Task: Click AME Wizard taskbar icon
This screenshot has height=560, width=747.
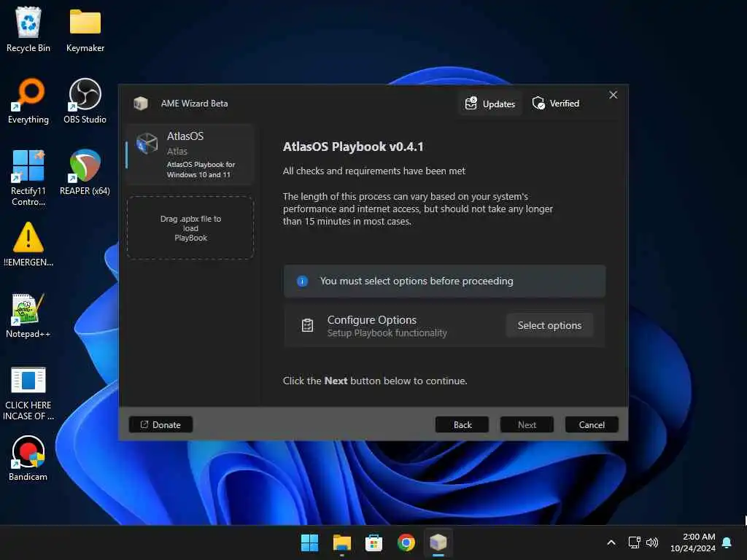Action: tap(438, 542)
